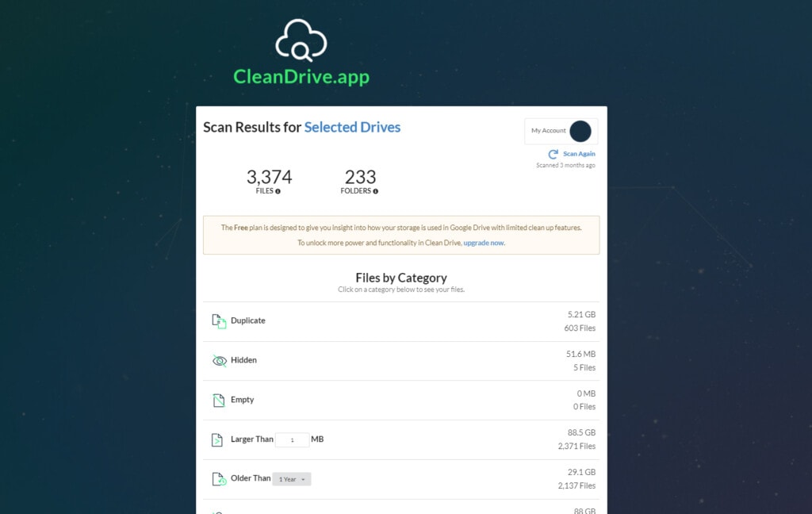This screenshot has height=514, width=812.
Task: Click the info icon next to FILES
Action: pyautogui.click(x=278, y=191)
